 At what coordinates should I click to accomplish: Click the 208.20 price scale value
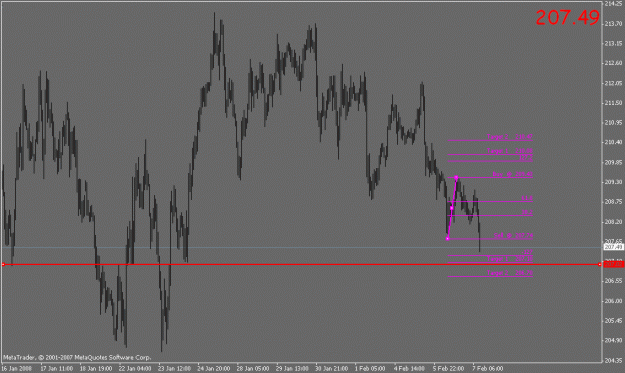[x=613, y=222]
